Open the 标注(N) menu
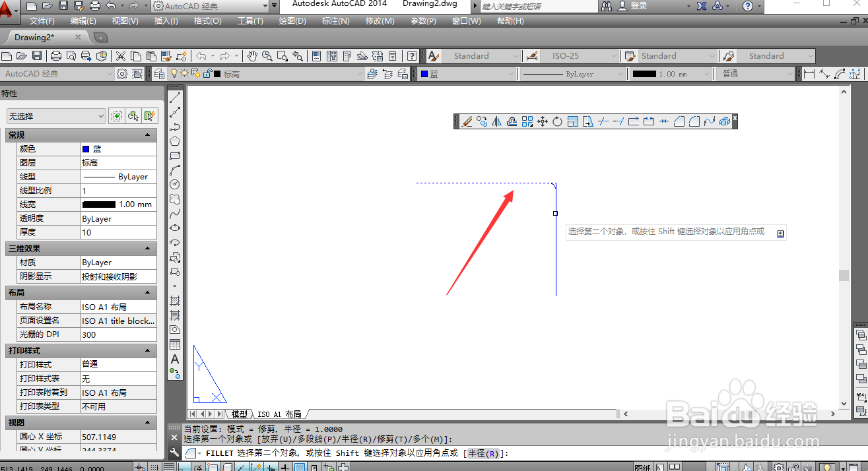 (x=336, y=21)
